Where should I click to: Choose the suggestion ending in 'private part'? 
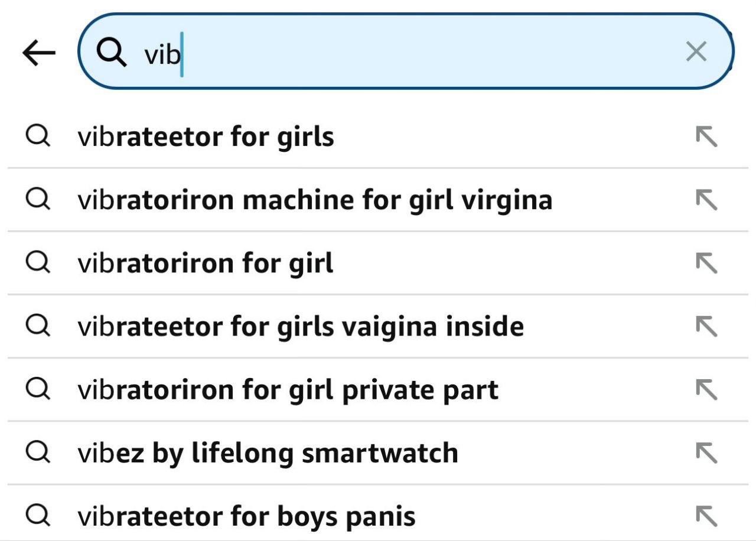(378, 389)
